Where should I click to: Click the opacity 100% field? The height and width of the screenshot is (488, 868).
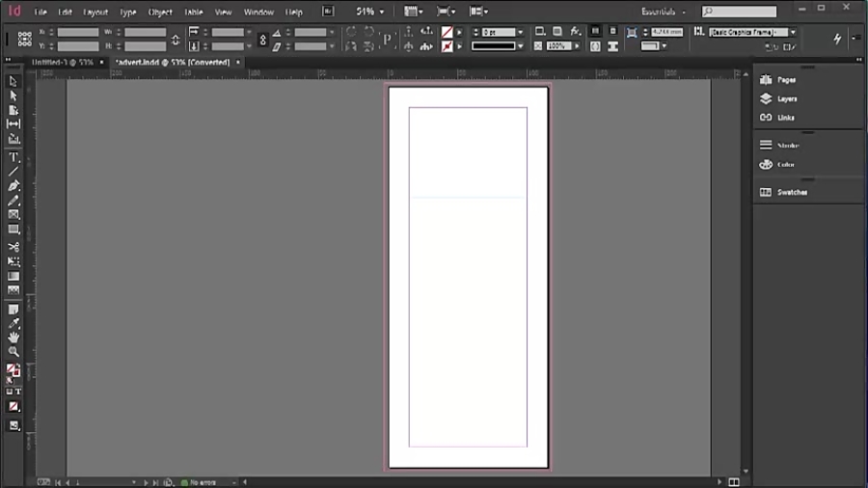click(558, 46)
